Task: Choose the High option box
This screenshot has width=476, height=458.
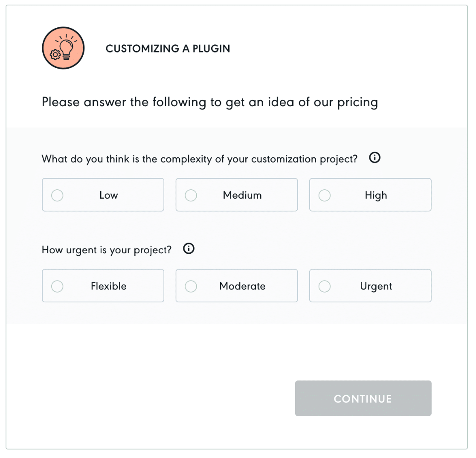Action: point(370,195)
